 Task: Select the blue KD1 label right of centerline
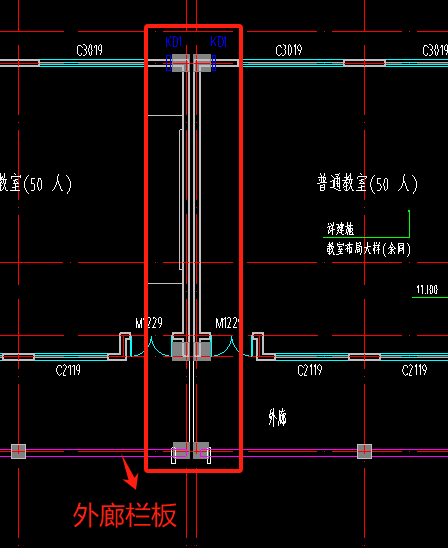click(x=219, y=42)
